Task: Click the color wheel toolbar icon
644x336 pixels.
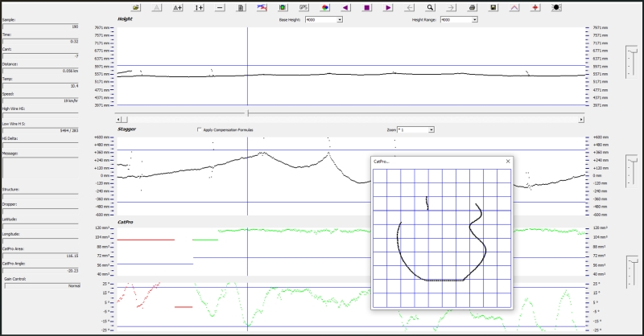Action: (x=324, y=6)
